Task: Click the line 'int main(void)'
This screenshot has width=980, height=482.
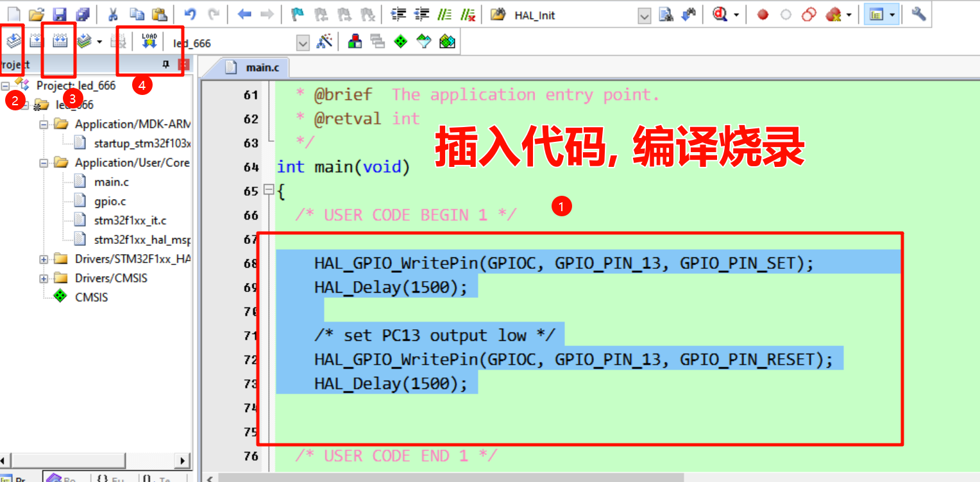Action: point(342,167)
